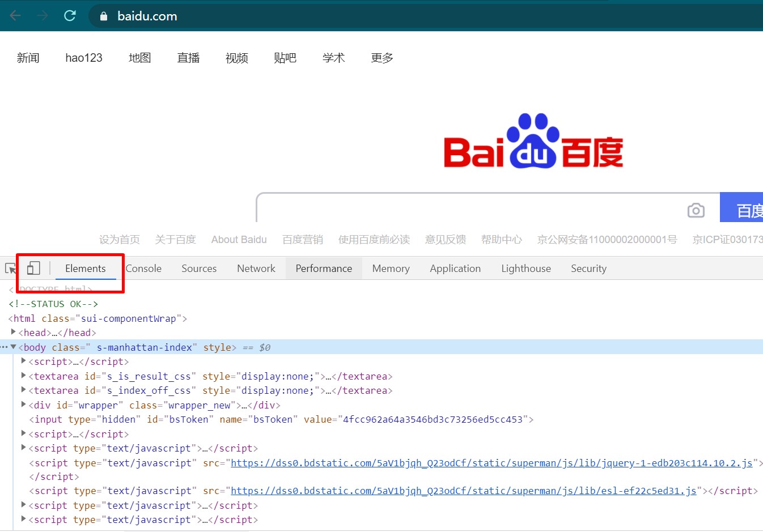The height and width of the screenshot is (532, 763).
Task: Open the hao123 link
Action: [x=84, y=58]
